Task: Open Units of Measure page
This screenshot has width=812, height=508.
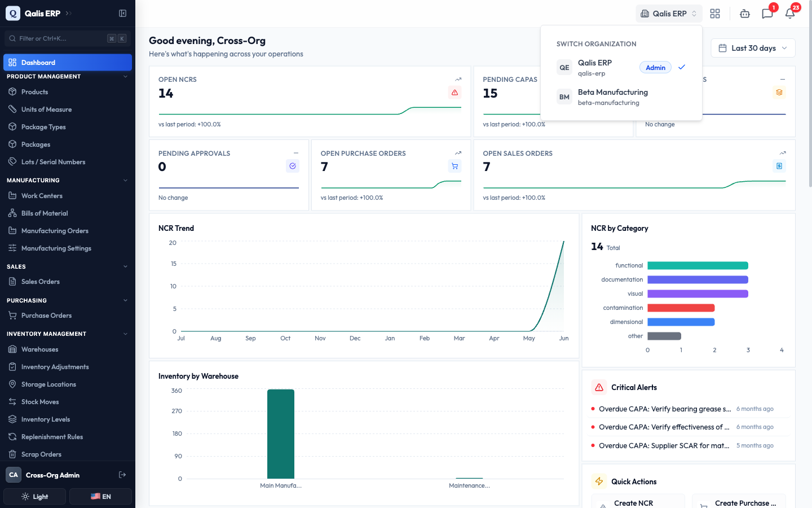Action: tap(68, 110)
